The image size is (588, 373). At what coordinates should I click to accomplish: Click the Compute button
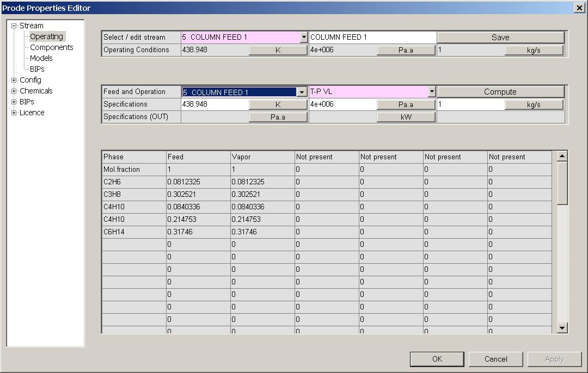[x=501, y=91]
